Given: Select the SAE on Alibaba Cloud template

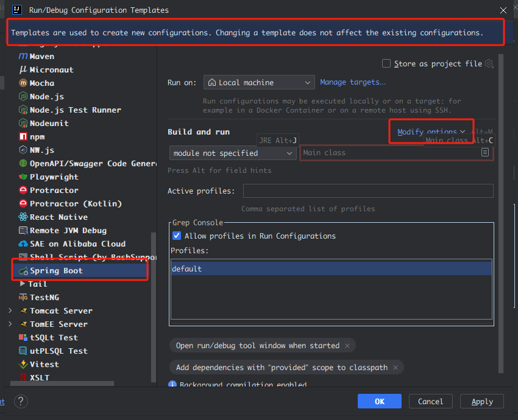Looking at the screenshot, I should coord(77,244).
